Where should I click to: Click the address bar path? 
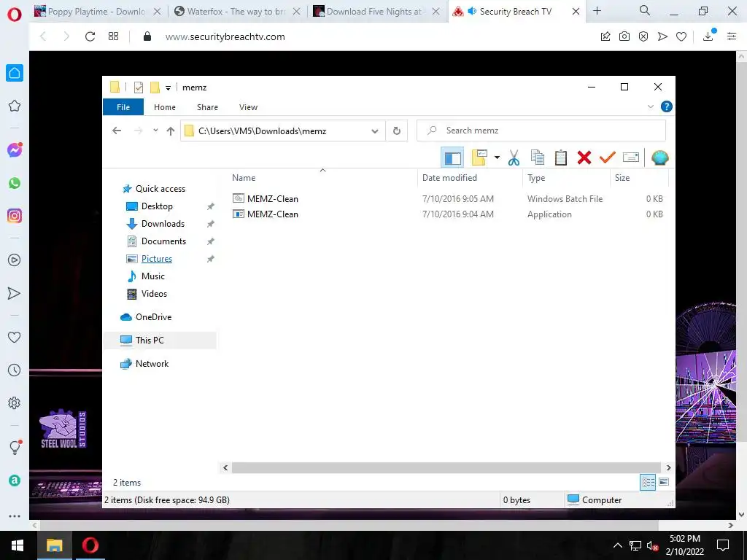tap(262, 131)
